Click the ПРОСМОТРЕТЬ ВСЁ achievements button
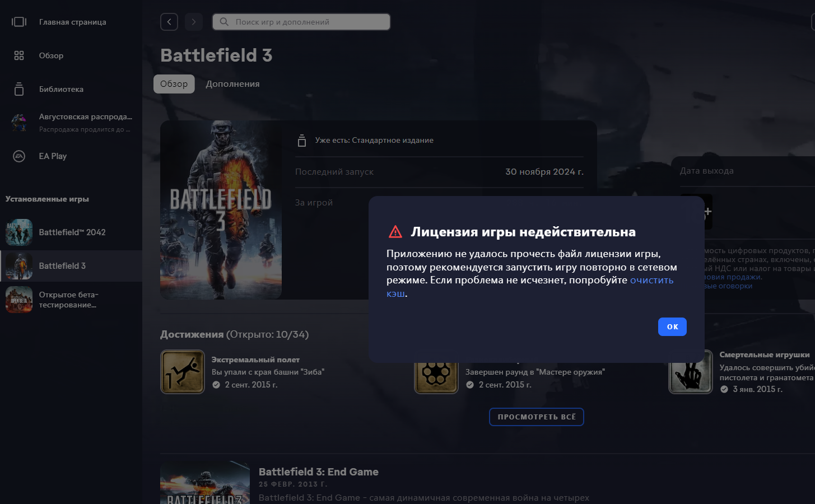This screenshot has height=504, width=815. click(x=537, y=417)
